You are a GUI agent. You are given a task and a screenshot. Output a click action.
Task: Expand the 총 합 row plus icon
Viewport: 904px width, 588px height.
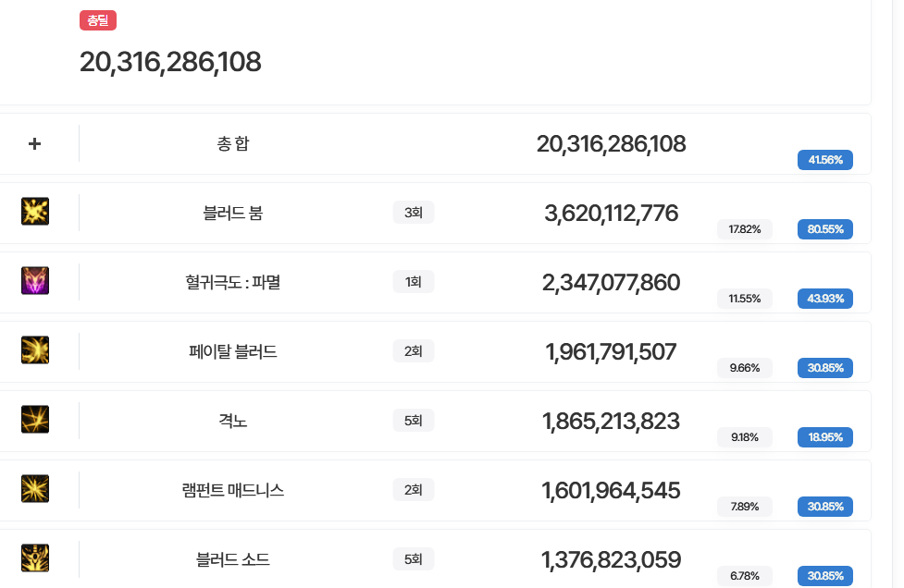[x=35, y=144]
